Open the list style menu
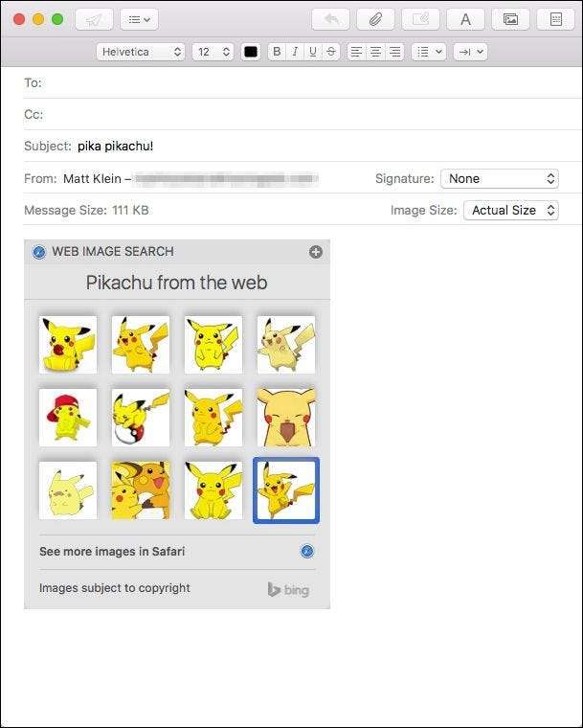This screenshot has width=583, height=728. pyautogui.click(x=429, y=52)
